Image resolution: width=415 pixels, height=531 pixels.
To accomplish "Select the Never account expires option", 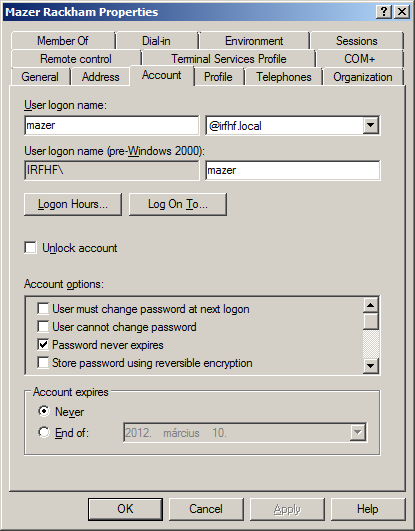I will (44, 411).
